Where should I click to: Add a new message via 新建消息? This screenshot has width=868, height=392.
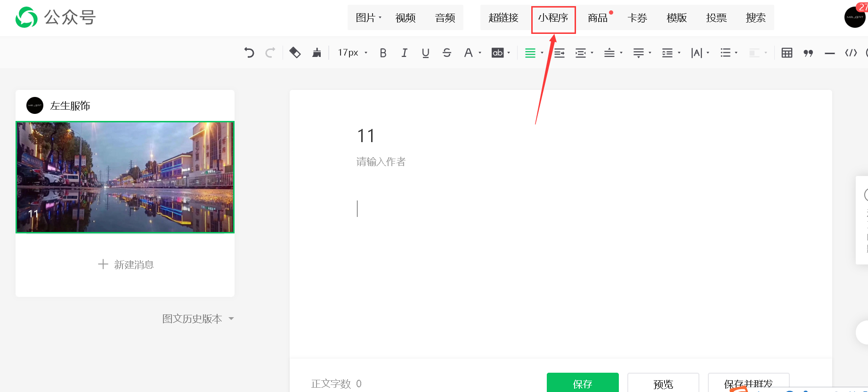(125, 264)
